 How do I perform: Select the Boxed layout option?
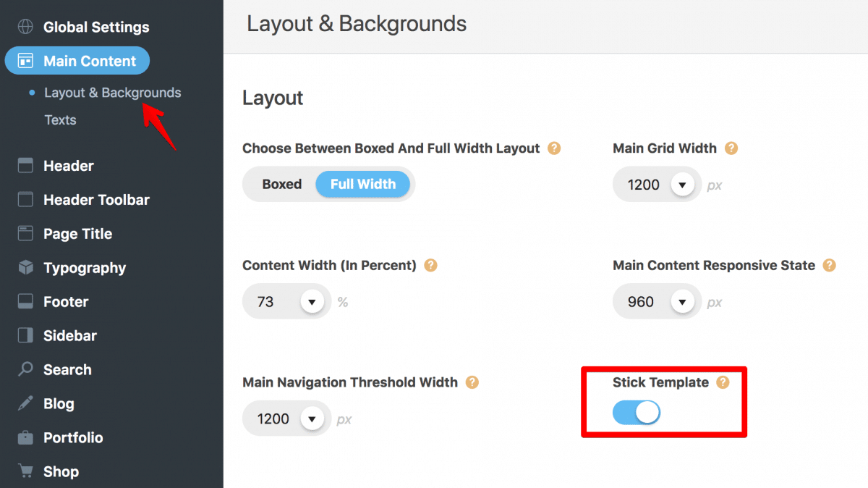284,184
